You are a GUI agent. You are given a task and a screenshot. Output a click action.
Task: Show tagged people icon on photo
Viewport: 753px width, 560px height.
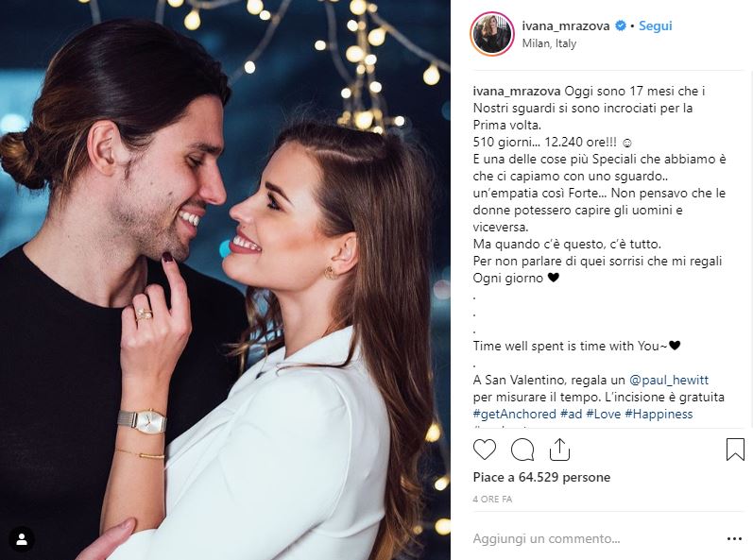22,539
